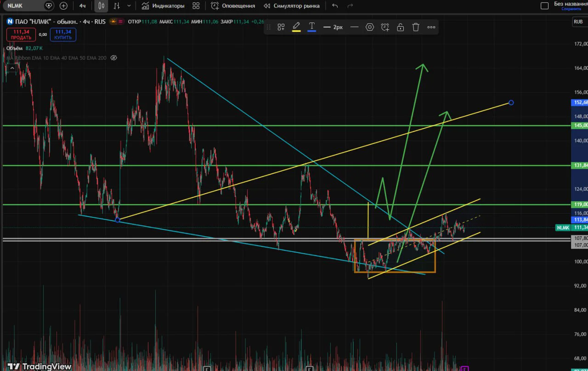Toggle the unnamed layout checkbox at top right
Image resolution: width=588 pixels, height=371 pixels.
pyautogui.click(x=545, y=6)
